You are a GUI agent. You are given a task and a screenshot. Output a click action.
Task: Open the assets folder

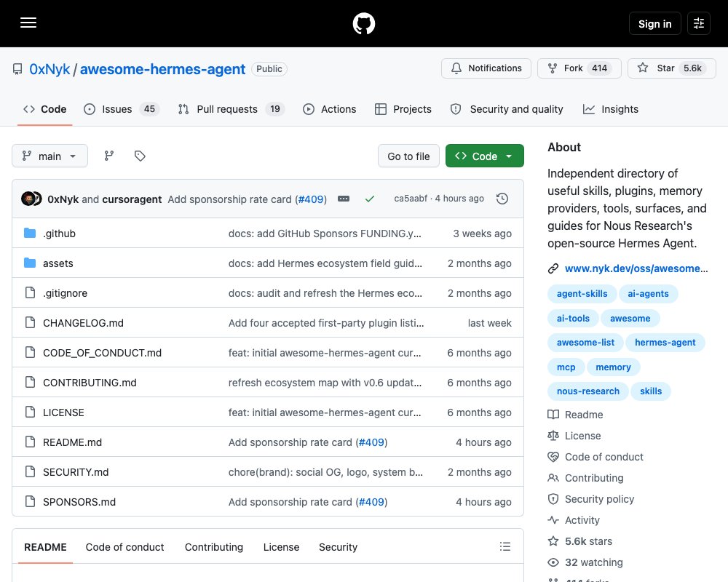(58, 263)
